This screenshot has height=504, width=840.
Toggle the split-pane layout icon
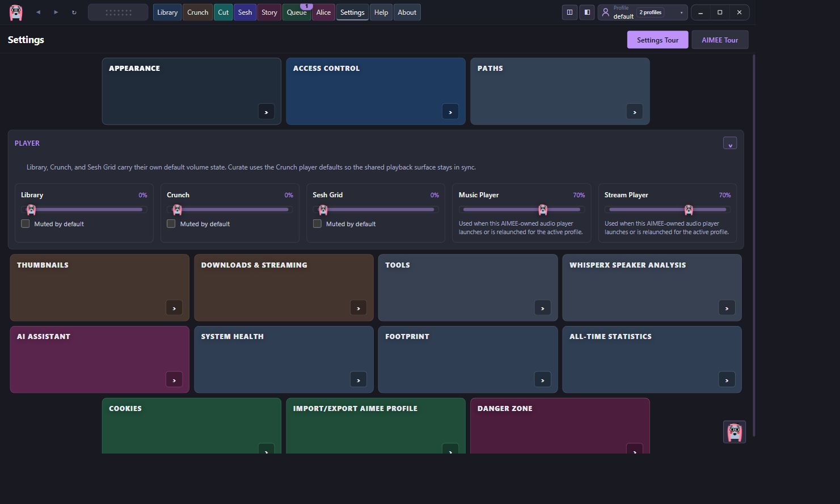click(x=569, y=12)
